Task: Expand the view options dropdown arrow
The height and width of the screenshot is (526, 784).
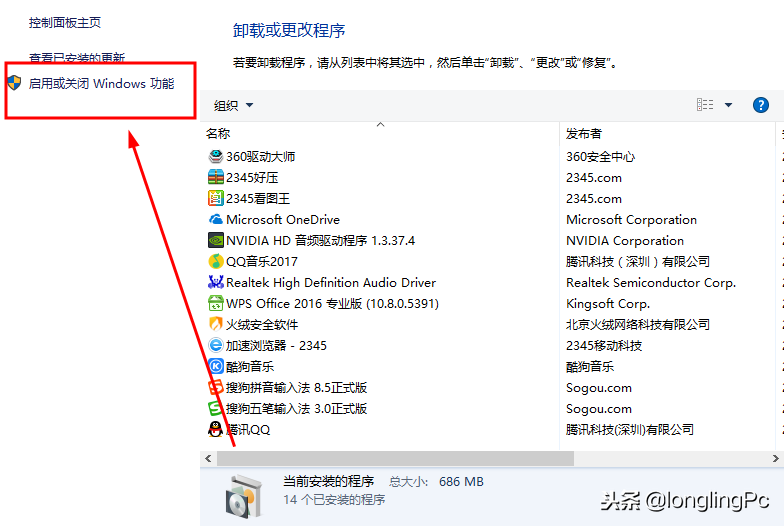Action: [728, 105]
